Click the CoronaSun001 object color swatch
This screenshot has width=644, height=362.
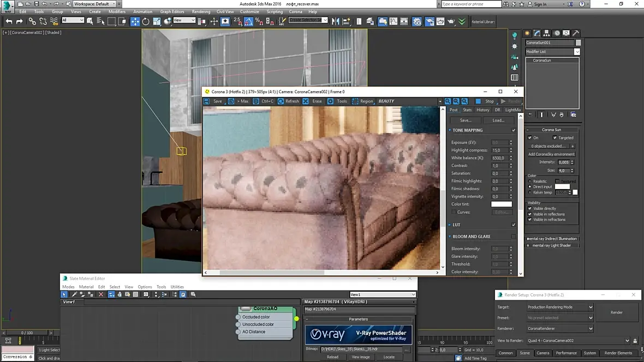(579, 43)
